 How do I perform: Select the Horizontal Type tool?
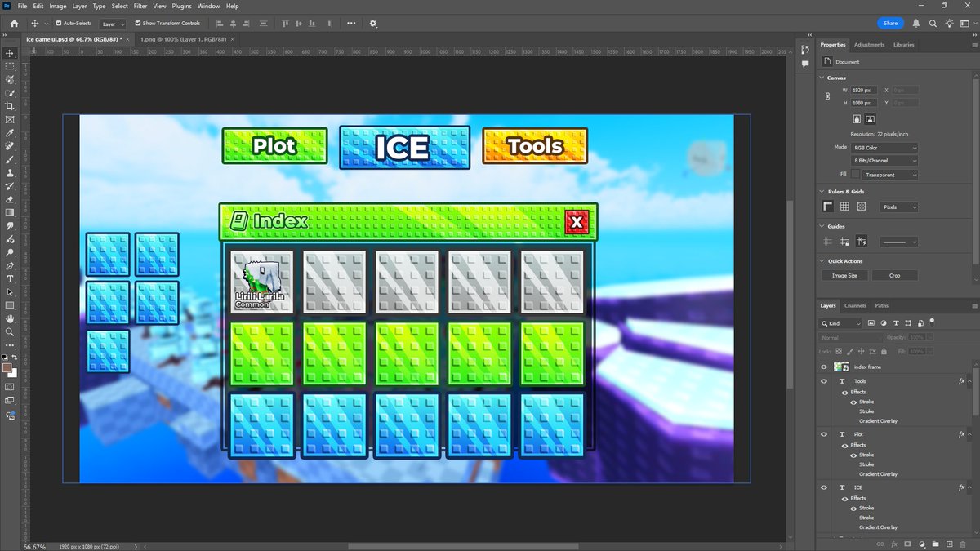point(10,279)
